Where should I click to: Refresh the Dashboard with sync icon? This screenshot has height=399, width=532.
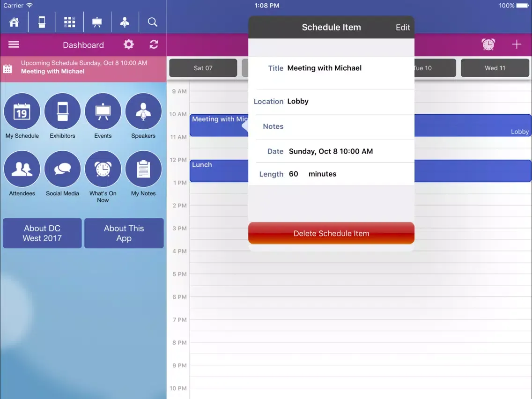pyautogui.click(x=154, y=44)
